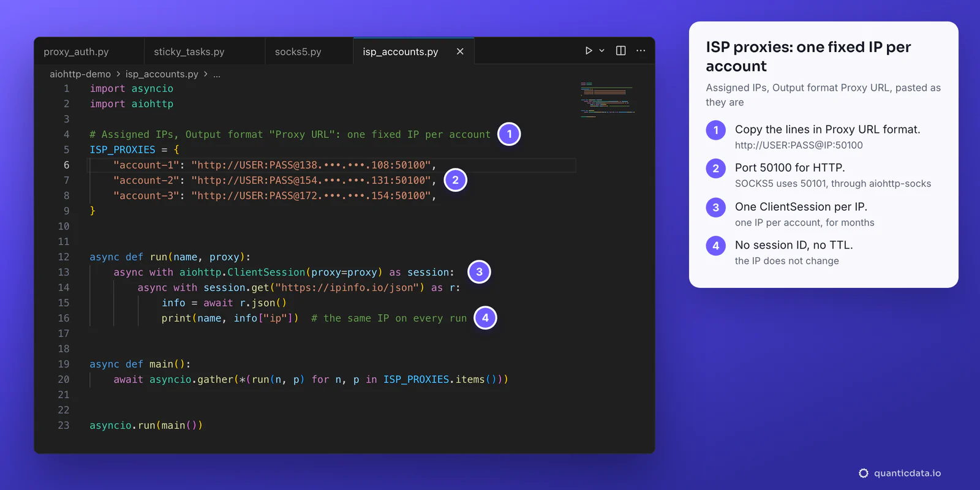Viewport: 980px width, 490px height.
Task: Click 'Port 50100 for HTTP.' text
Action: [x=790, y=168]
